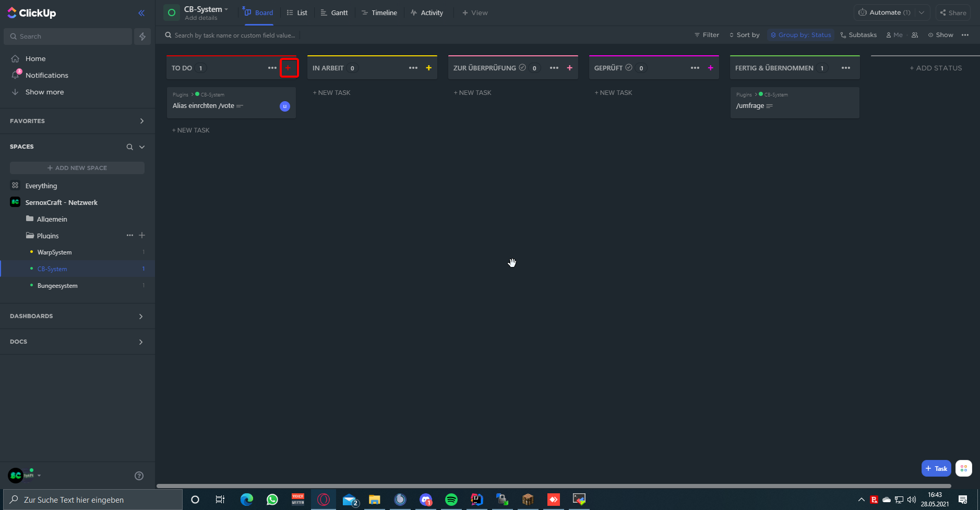Search spaces using the magnifier icon

(129, 147)
